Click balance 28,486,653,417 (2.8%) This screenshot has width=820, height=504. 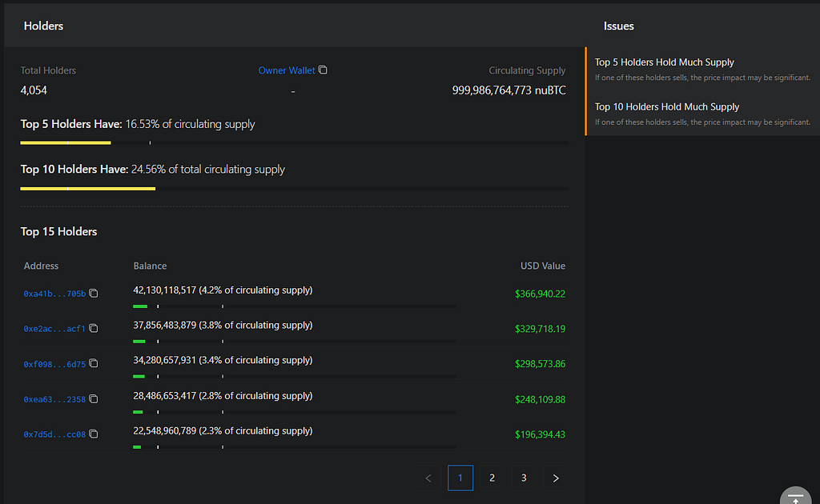point(223,396)
